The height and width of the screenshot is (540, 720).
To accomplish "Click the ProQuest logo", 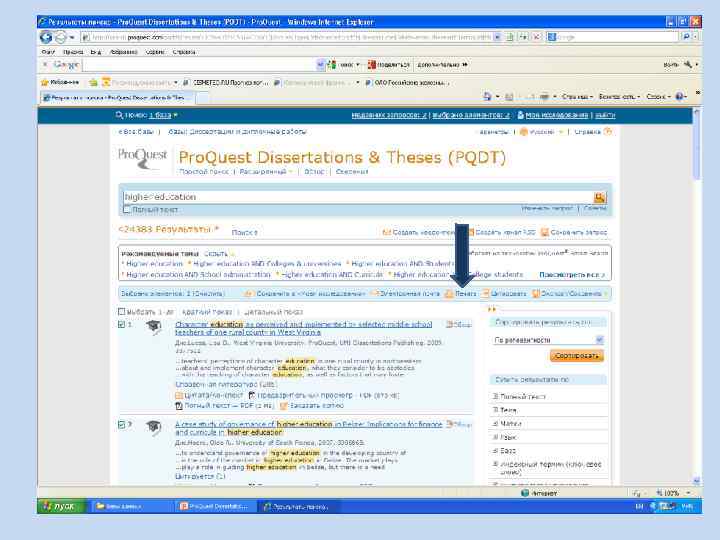I will click(143, 158).
